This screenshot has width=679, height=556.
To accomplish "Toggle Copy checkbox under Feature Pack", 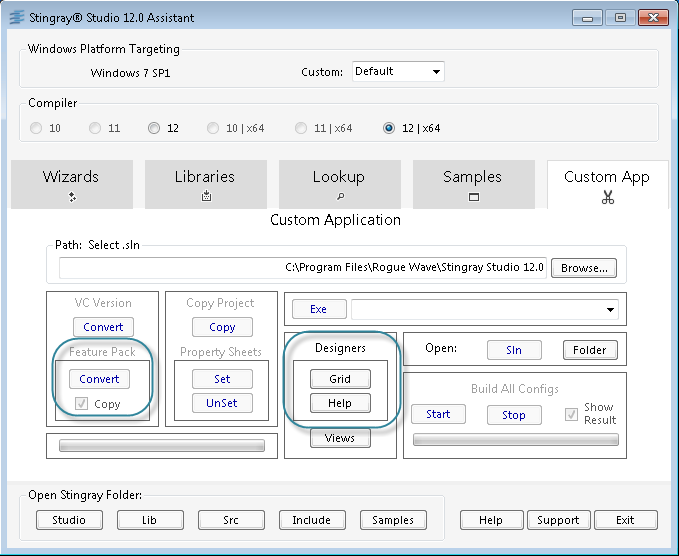I will coord(82,404).
